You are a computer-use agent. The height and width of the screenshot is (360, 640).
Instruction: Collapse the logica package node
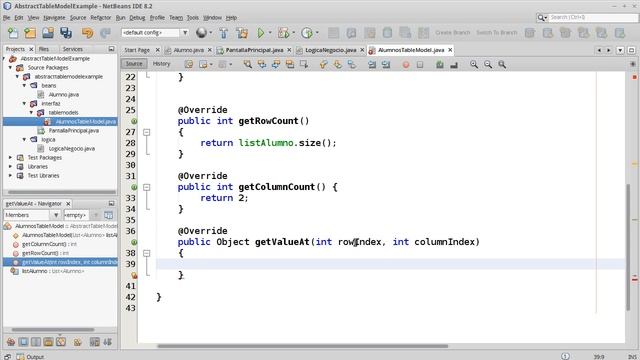24,140
